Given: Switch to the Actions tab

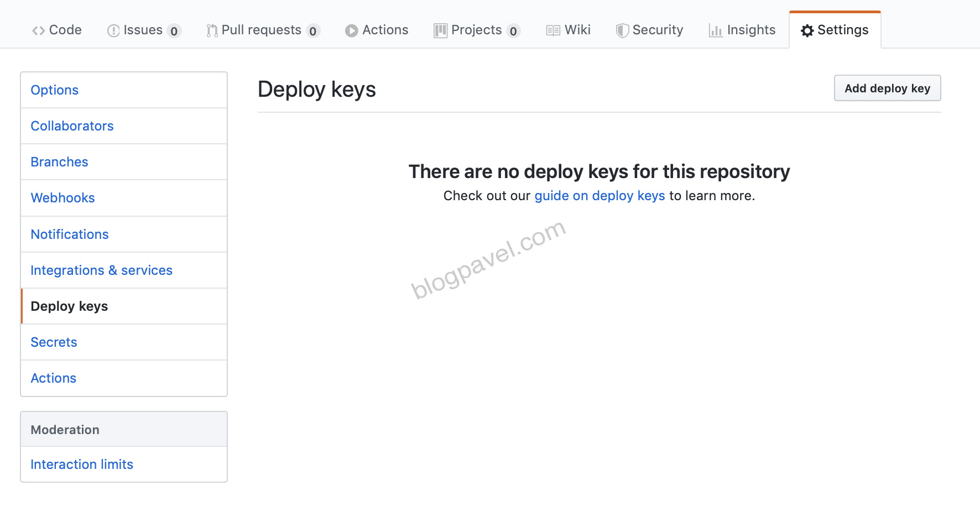Looking at the screenshot, I should tap(384, 30).
